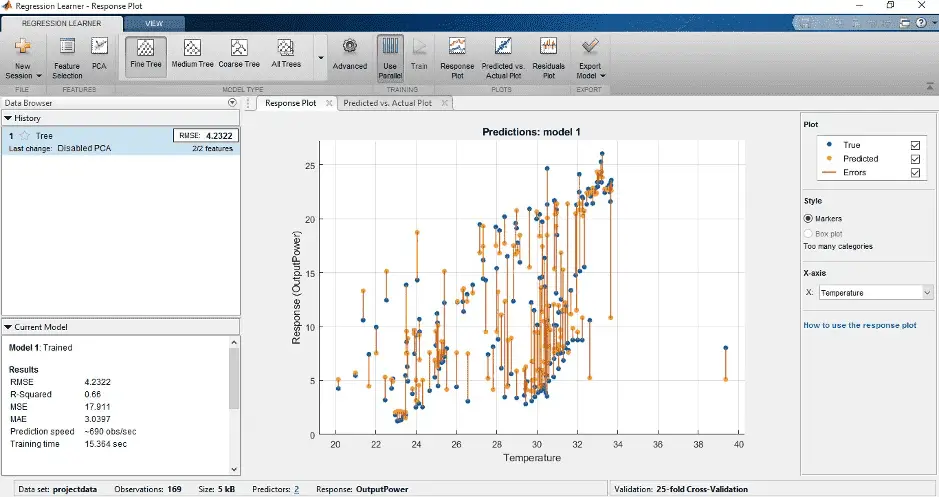Star model 1 Tree as favorite
This screenshot has width=939, height=497.
(x=25, y=136)
